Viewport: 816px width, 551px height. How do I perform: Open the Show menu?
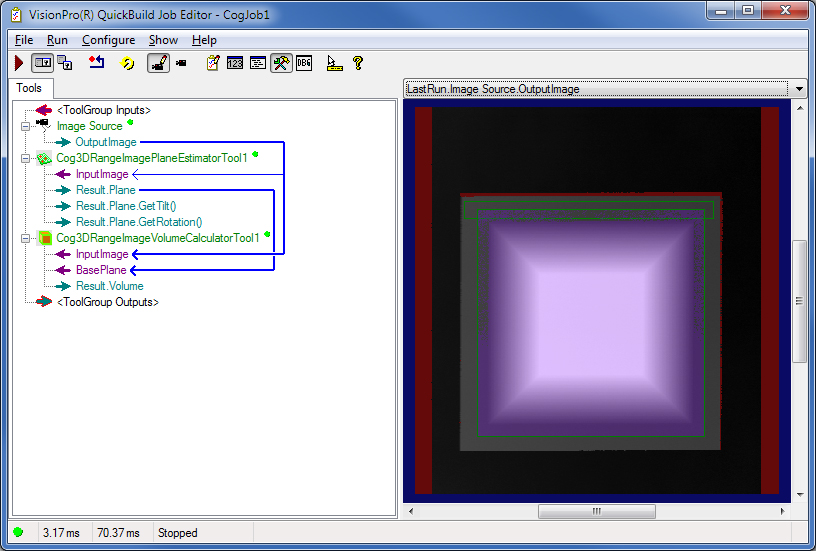[x=163, y=40]
